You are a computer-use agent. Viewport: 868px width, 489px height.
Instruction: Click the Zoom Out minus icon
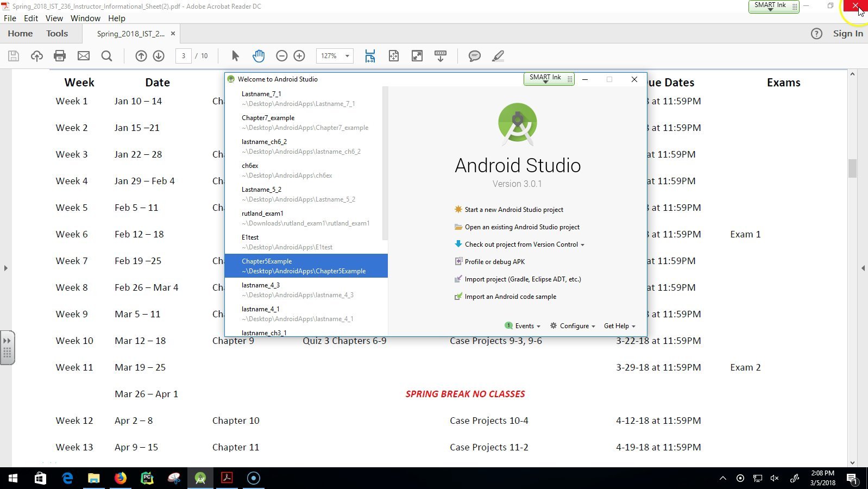[x=281, y=56]
